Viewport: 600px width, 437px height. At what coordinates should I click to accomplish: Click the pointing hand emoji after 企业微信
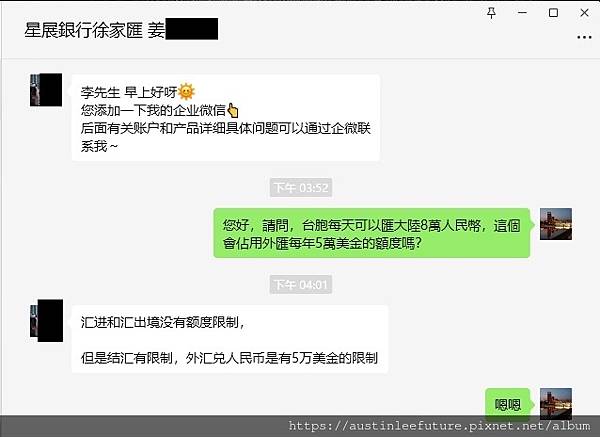pos(233,110)
